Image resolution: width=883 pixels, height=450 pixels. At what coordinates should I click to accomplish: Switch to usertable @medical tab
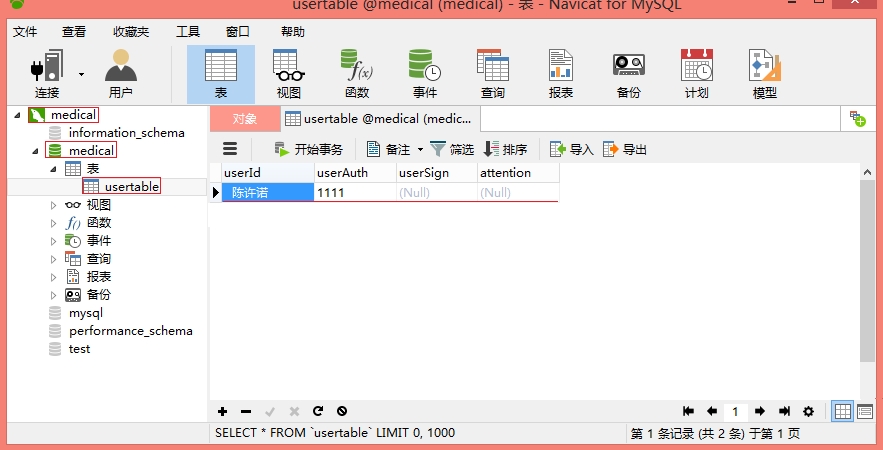coord(380,119)
